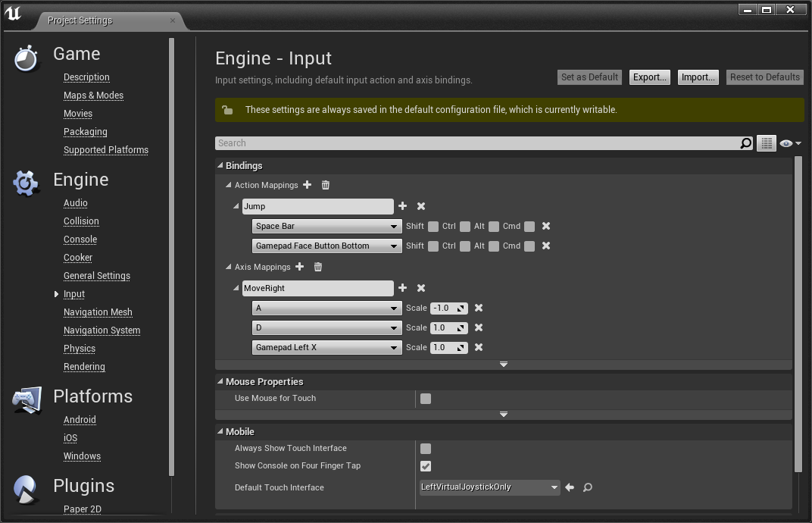Open Navigation Mesh settings
The image size is (812, 523).
click(x=98, y=312)
